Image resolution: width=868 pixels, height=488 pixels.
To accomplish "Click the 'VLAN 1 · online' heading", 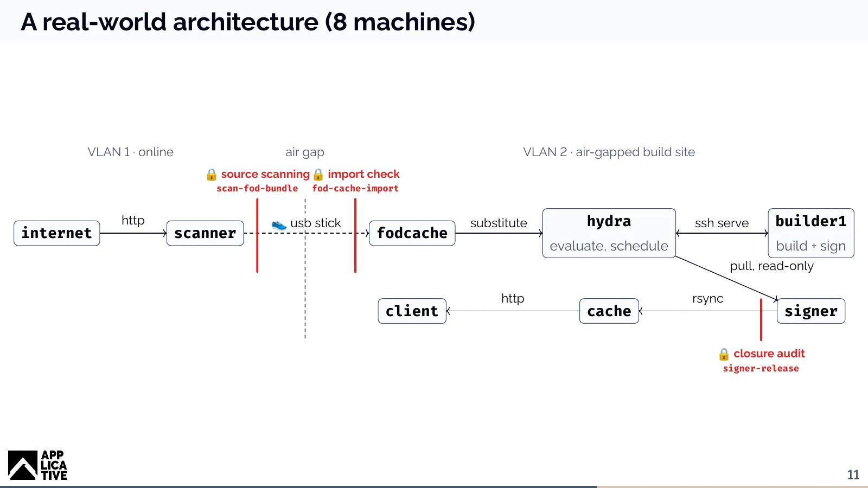I will (x=131, y=152).
